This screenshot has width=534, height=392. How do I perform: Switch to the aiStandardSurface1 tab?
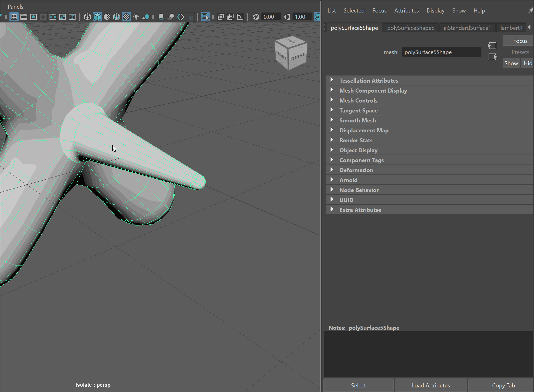click(x=467, y=28)
